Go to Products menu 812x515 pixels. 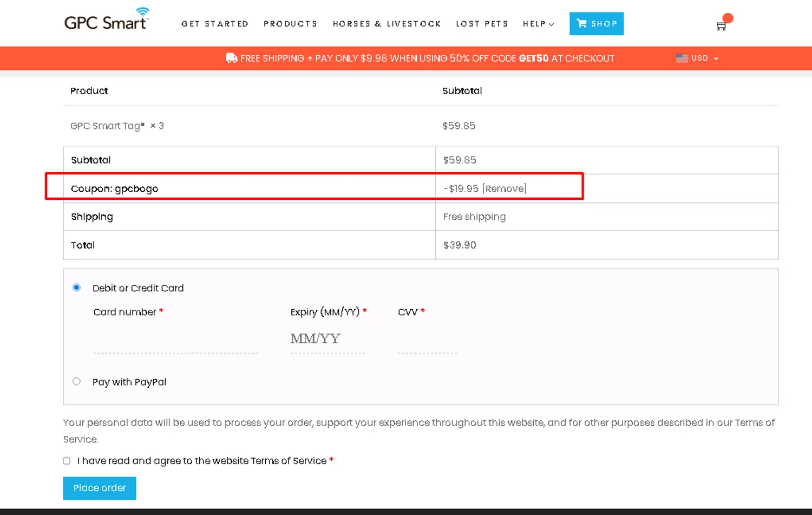click(x=290, y=24)
